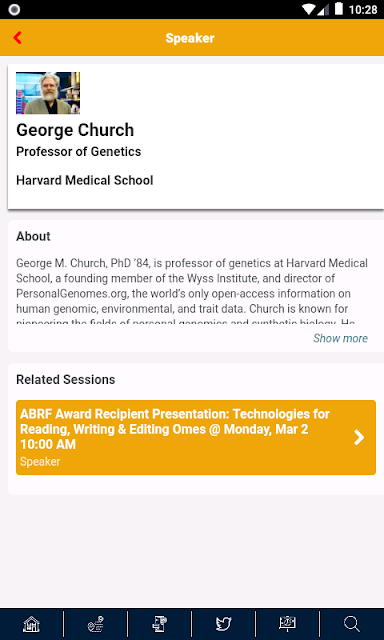Open the home icon in bottom bar
Viewport: 384px width, 640px height.
click(x=31, y=624)
